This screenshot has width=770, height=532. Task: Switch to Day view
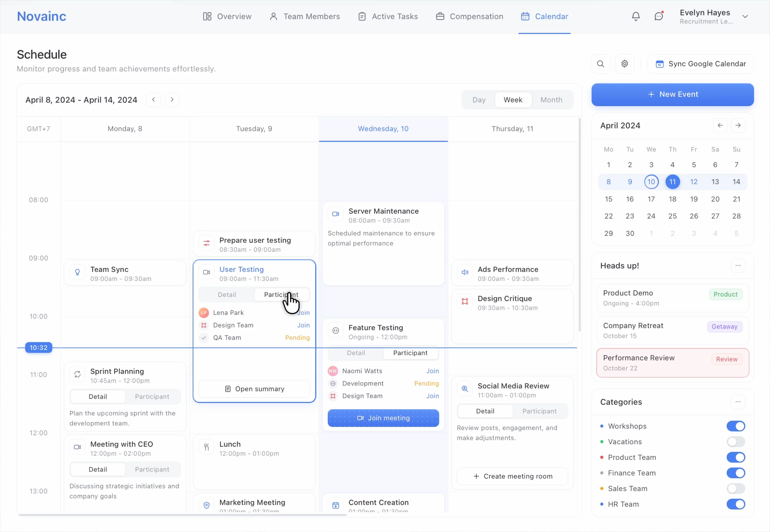(x=479, y=100)
